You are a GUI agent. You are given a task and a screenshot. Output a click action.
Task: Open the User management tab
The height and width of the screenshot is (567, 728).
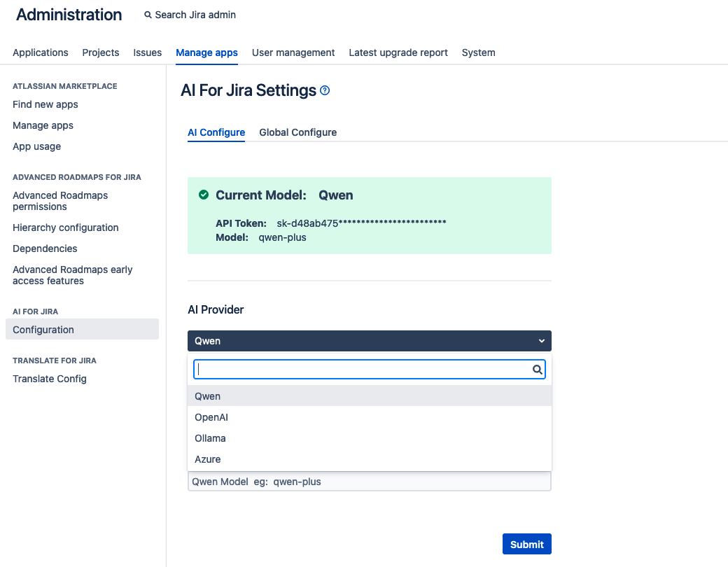pyautogui.click(x=293, y=52)
